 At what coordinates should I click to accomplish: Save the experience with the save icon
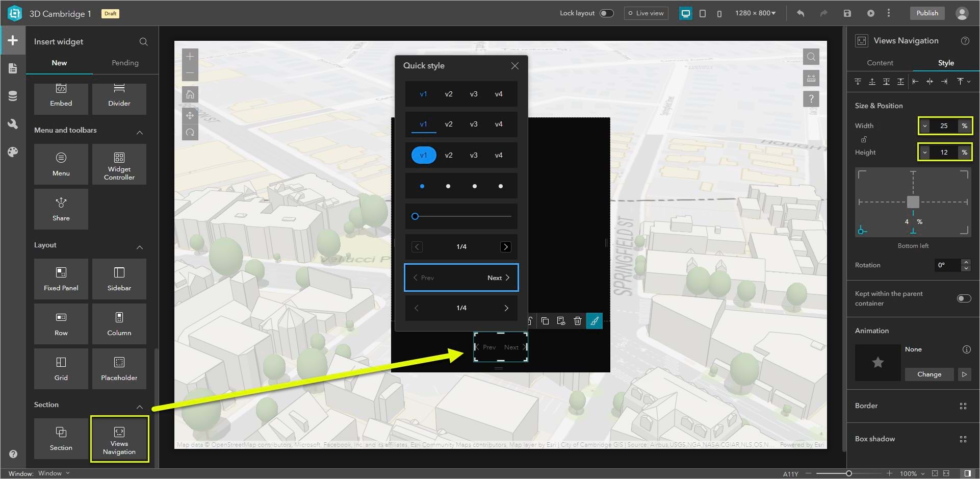click(x=848, y=13)
